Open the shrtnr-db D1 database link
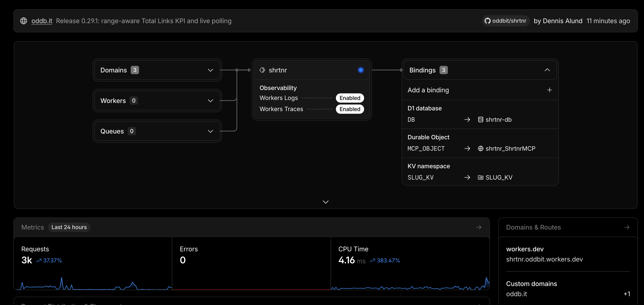644x305 pixels. [x=498, y=119]
